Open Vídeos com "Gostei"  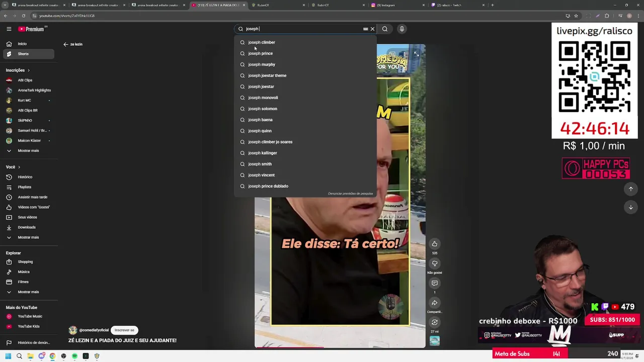pyautogui.click(x=29, y=207)
